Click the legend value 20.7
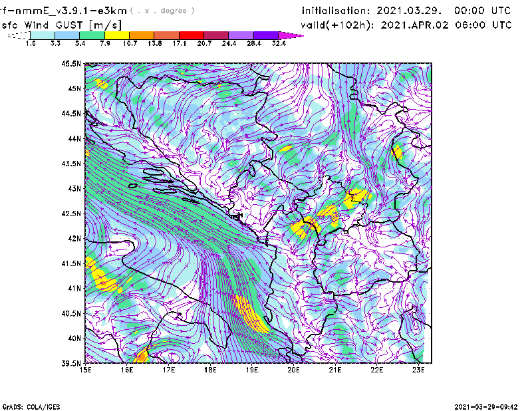 (x=204, y=43)
